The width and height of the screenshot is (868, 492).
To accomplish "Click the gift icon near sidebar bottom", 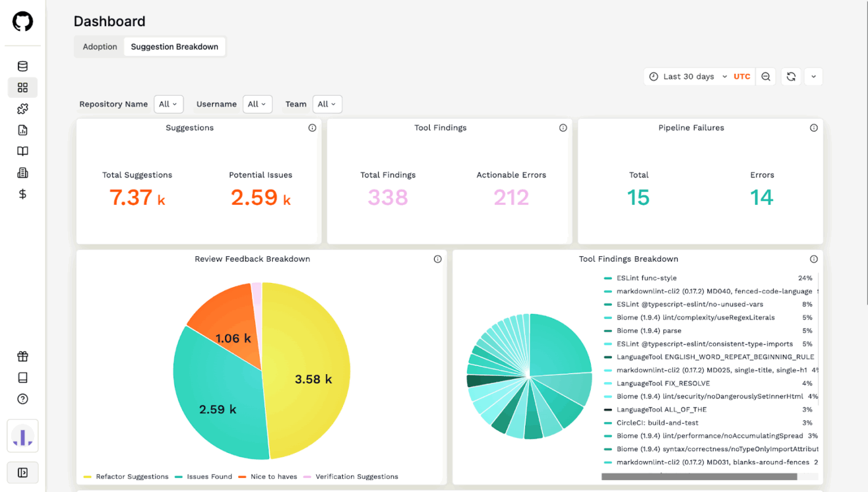I will coord(22,356).
